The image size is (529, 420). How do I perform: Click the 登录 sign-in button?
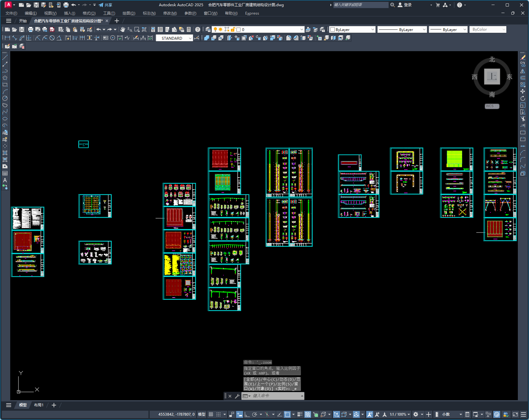(405, 5)
